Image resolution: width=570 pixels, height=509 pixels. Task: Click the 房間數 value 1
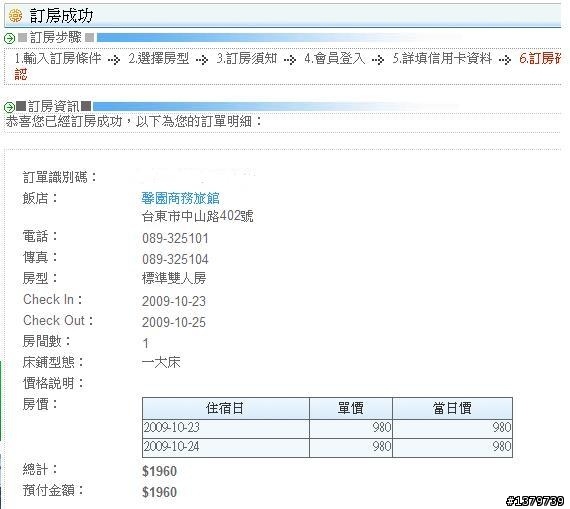point(146,343)
